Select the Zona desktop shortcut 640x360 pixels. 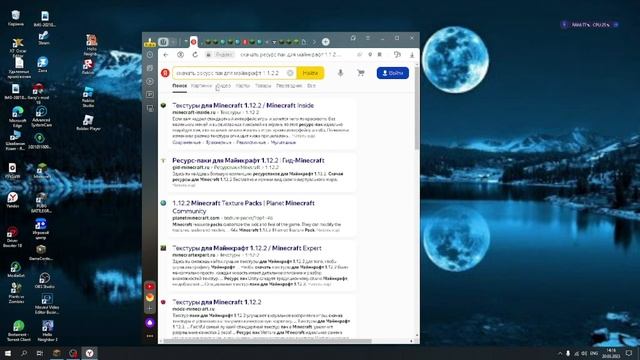[x=42, y=64]
